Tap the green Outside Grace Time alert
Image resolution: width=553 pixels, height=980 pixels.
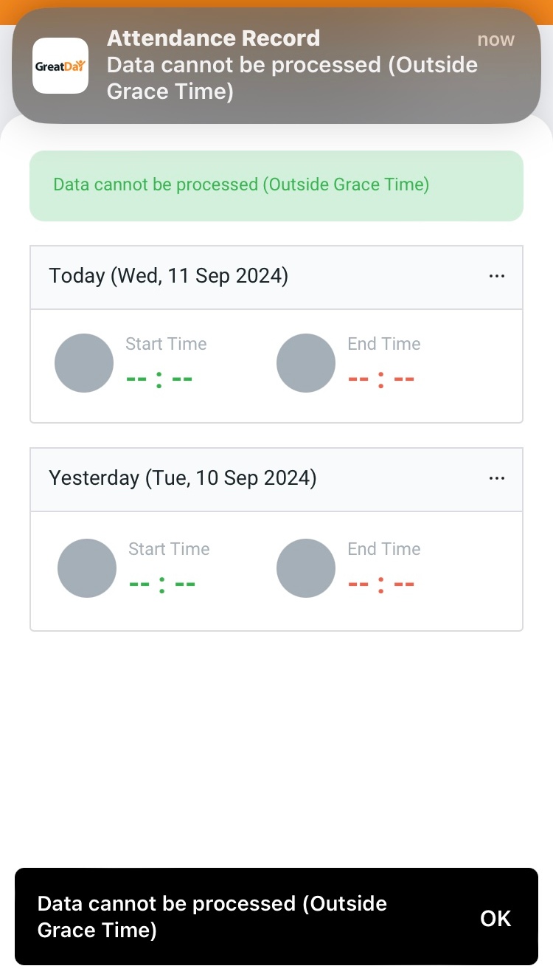(x=276, y=185)
